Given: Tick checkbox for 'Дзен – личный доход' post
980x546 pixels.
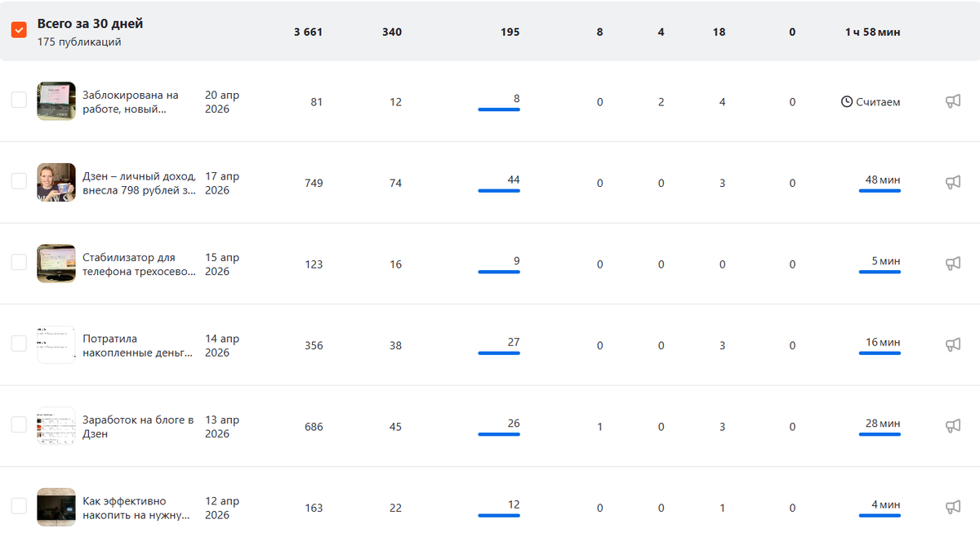Looking at the screenshot, I should tap(19, 181).
